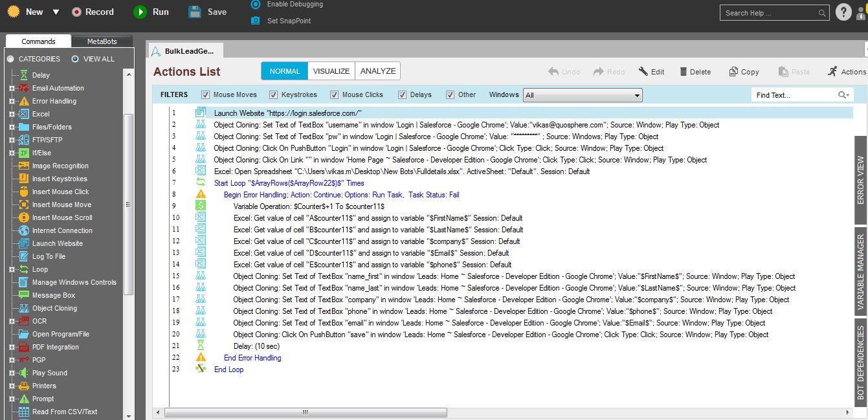Open the Help question mark icon
Screen dimensions: 868x420
[843, 12]
